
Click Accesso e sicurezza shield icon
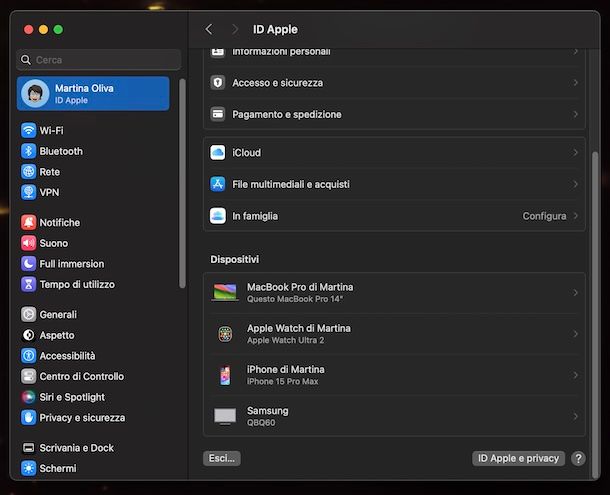coord(217,82)
